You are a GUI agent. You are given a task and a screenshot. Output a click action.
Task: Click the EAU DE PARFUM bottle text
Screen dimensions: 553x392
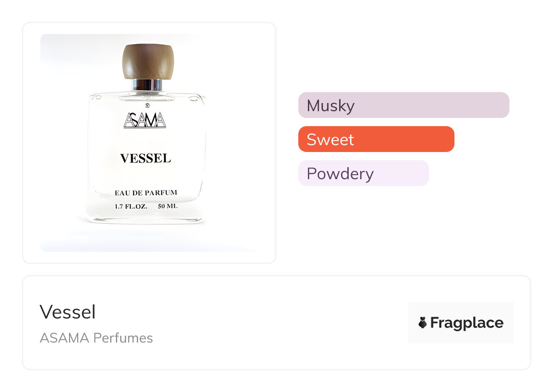click(145, 193)
